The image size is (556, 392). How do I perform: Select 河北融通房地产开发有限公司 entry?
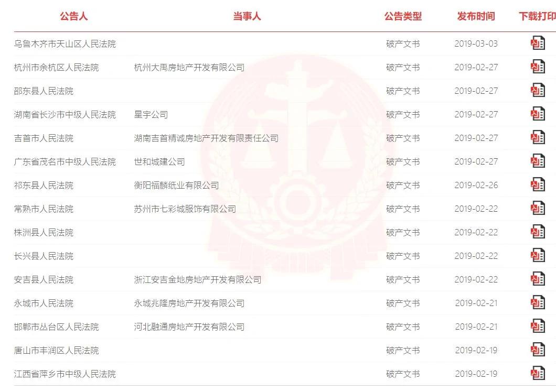pos(189,327)
